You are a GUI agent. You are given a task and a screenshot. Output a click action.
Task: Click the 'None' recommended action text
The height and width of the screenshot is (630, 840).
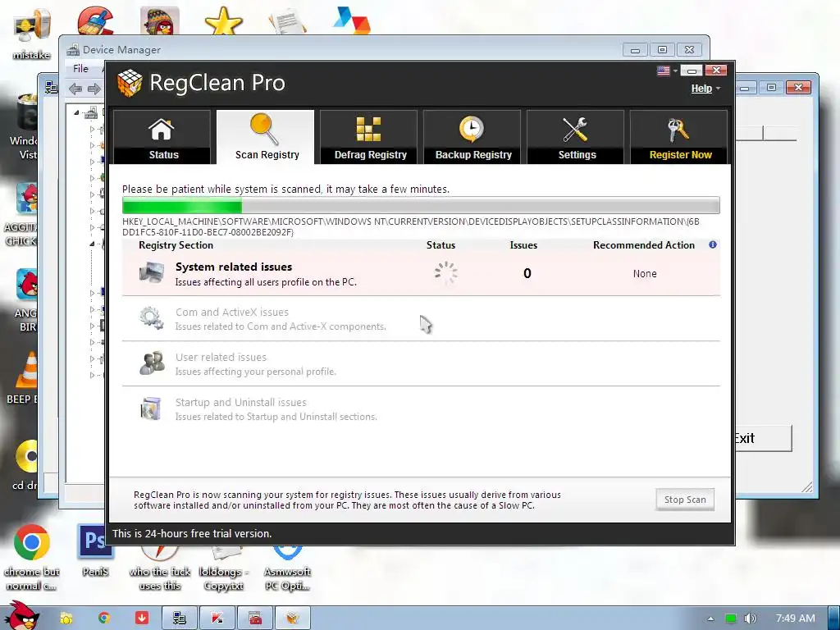coord(645,274)
